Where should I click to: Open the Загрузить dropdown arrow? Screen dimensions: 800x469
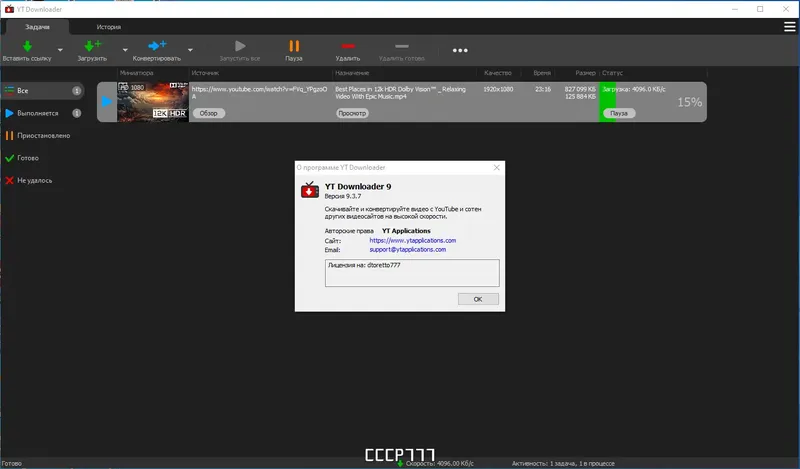(125, 50)
